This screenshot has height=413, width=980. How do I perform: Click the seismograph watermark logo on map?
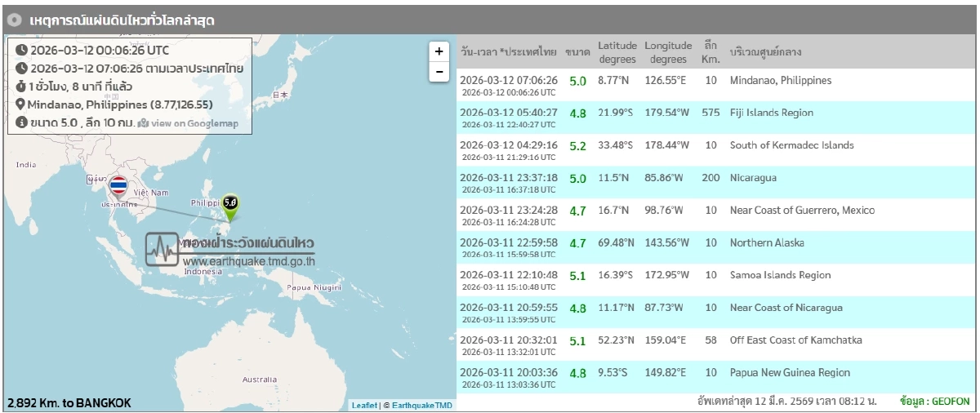(x=162, y=249)
